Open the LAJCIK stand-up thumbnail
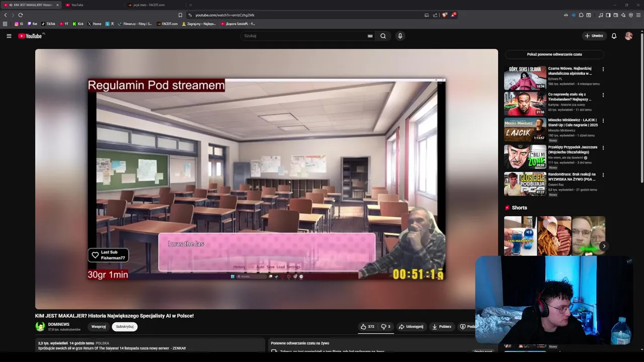The height and width of the screenshot is (362, 644). 525,130
